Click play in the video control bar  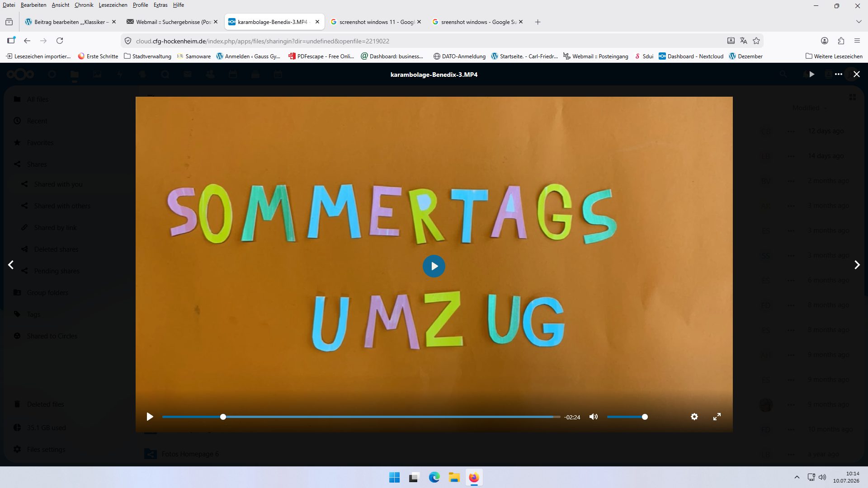pyautogui.click(x=150, y=417)
